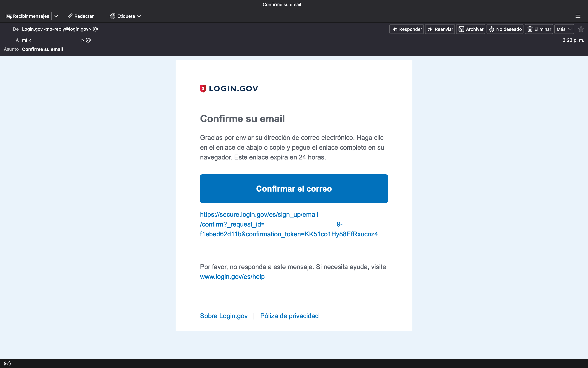Click the contact icon beside the recipient address
Viewport: 588px width, 368px height.
(x=88, y=40)
